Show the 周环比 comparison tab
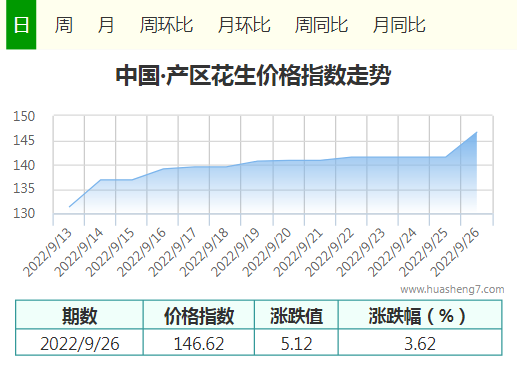The image size is (517, 367). click(166, 25)
